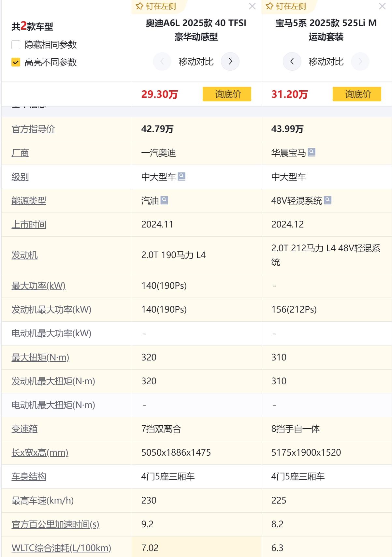This screenshot has width=392, height=557.
Task: Open info icon beside 汽油
Action: point(165,200)
